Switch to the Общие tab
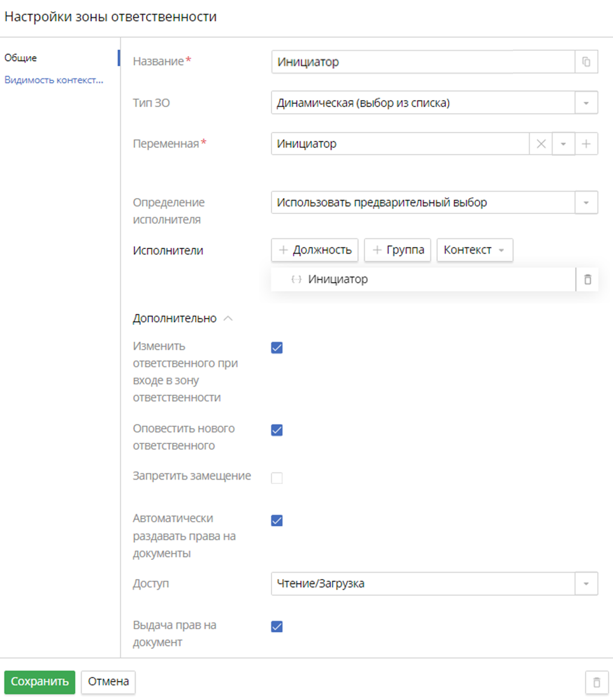The image size is (613, 700). coord(21,58)
